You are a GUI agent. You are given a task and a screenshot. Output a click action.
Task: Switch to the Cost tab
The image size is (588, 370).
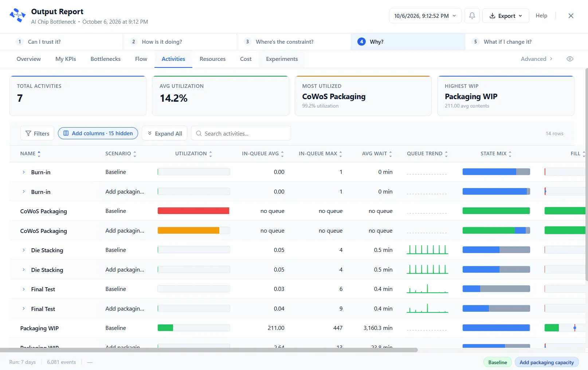click(x=246, y=59)
